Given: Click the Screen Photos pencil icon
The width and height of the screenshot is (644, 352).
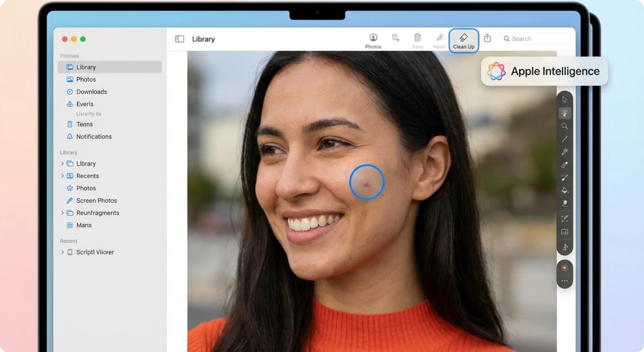Looking at the screenshot, I should pos(70,200).
